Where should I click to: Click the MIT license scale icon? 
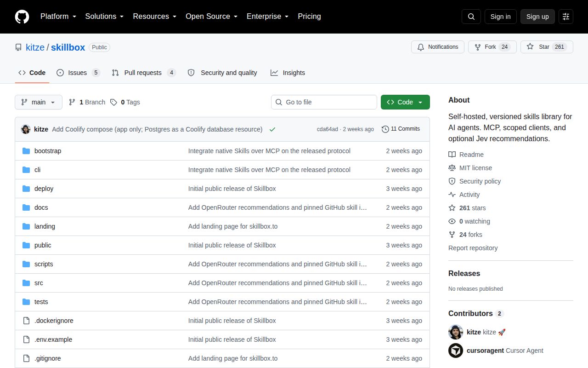click(452, 168)
